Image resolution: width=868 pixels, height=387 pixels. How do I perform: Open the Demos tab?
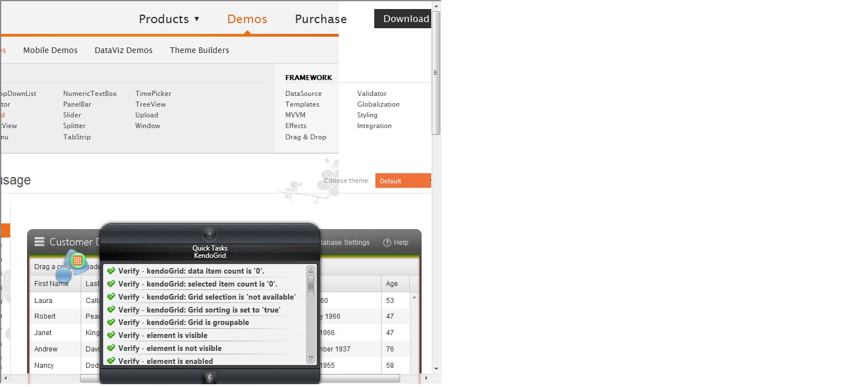click(247, 19)
